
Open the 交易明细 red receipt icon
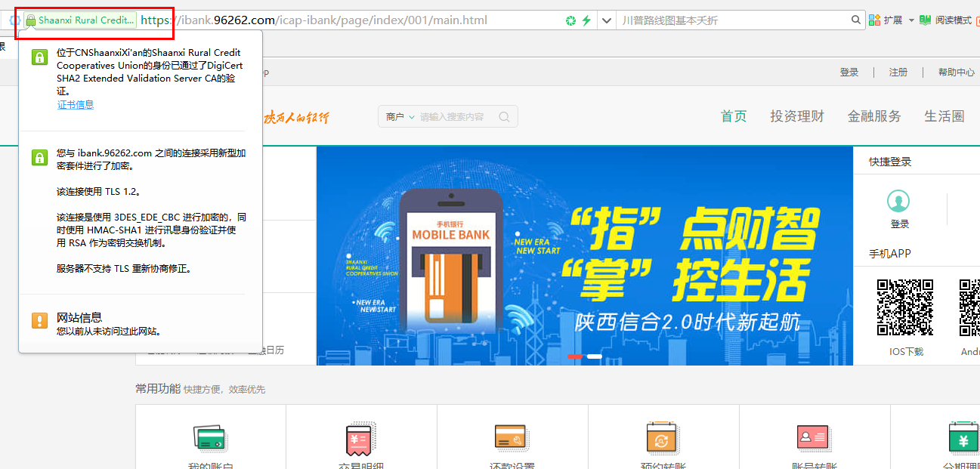(x=361, y=438)
